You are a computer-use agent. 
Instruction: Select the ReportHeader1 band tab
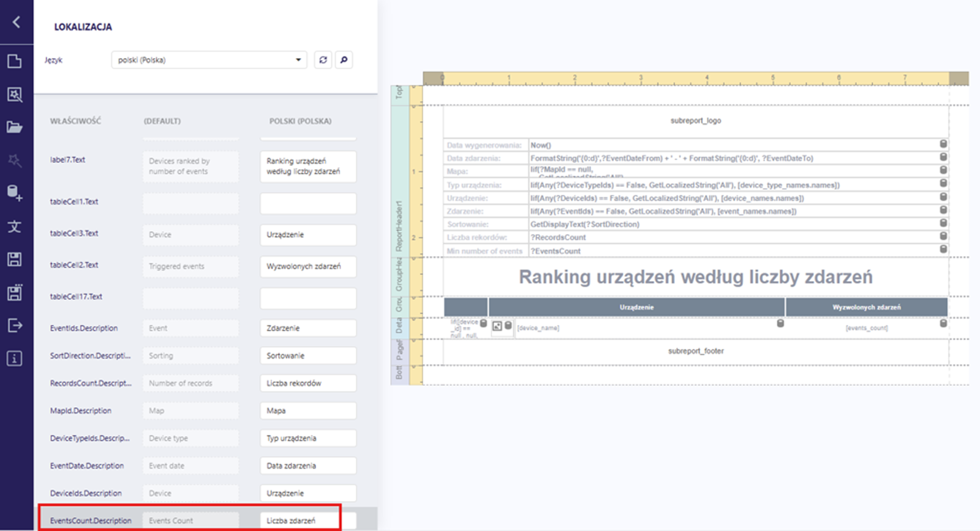pos(399,227)
